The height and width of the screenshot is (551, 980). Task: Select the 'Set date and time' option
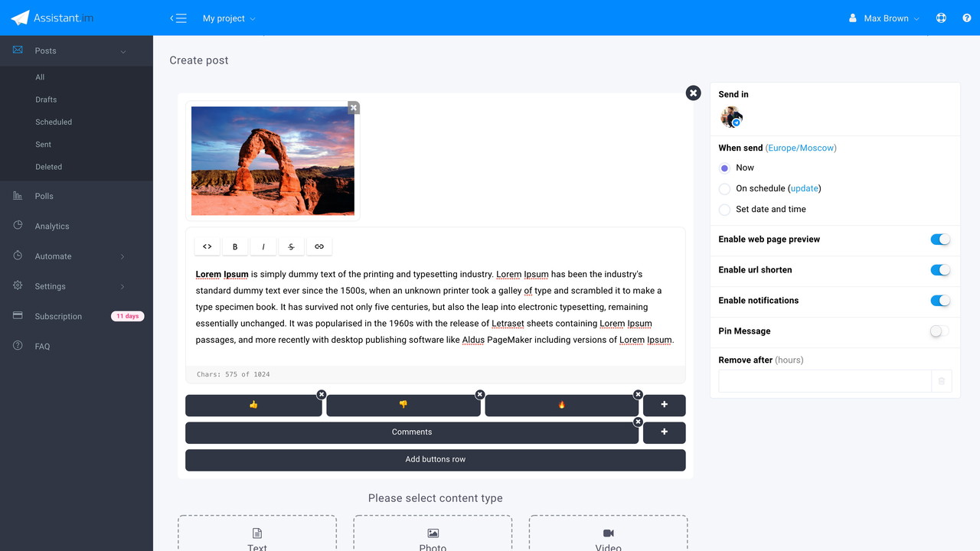click(724, 210)
